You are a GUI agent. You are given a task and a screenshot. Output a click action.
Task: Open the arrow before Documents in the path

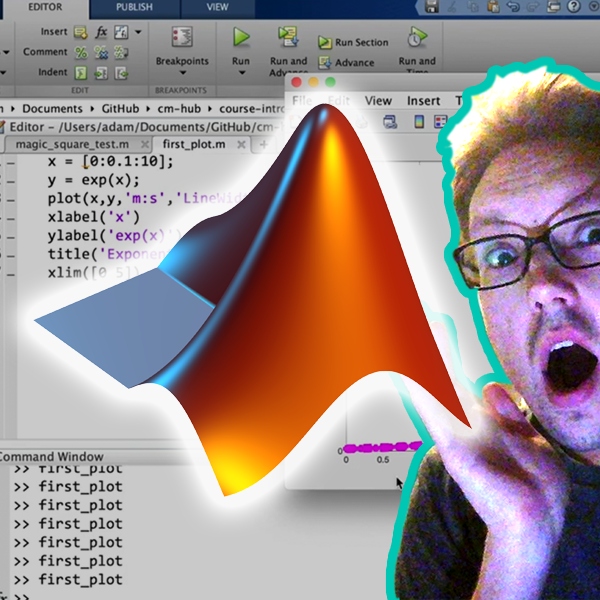[13, 109]
